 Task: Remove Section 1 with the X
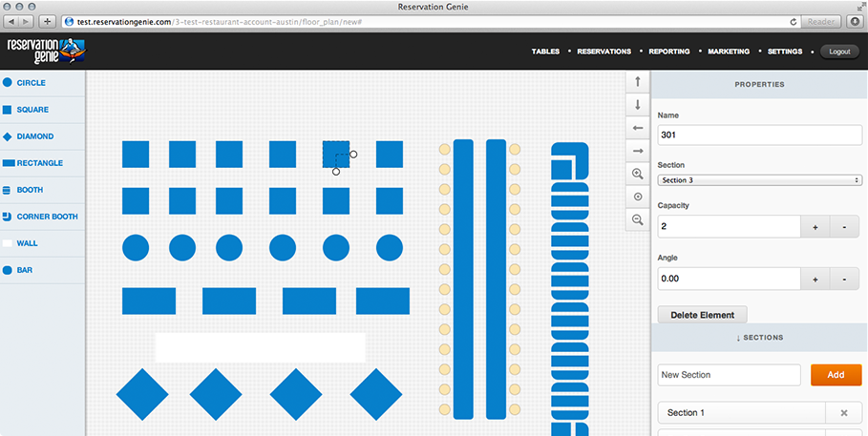pyautogui.click(x=843, y=413)
